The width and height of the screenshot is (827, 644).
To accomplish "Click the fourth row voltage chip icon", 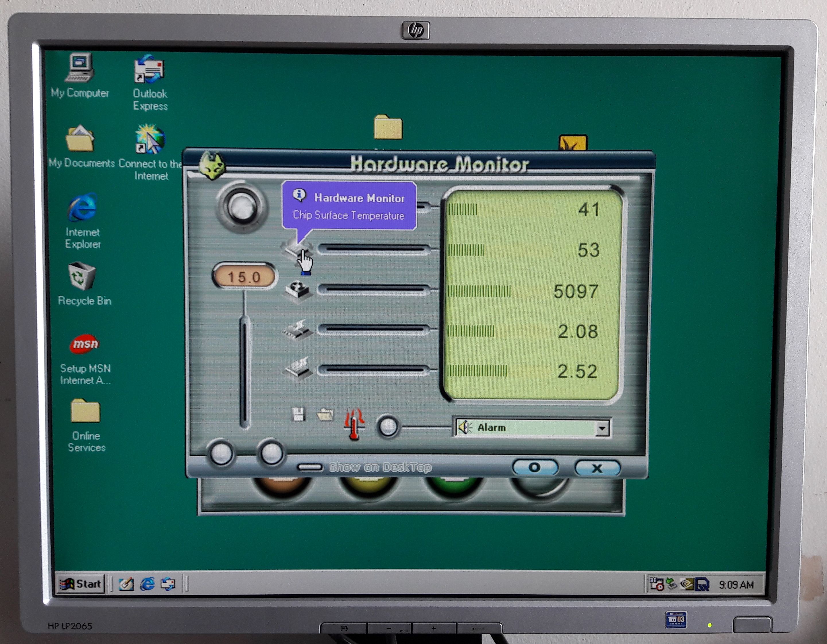I will (x=298, y=330).
